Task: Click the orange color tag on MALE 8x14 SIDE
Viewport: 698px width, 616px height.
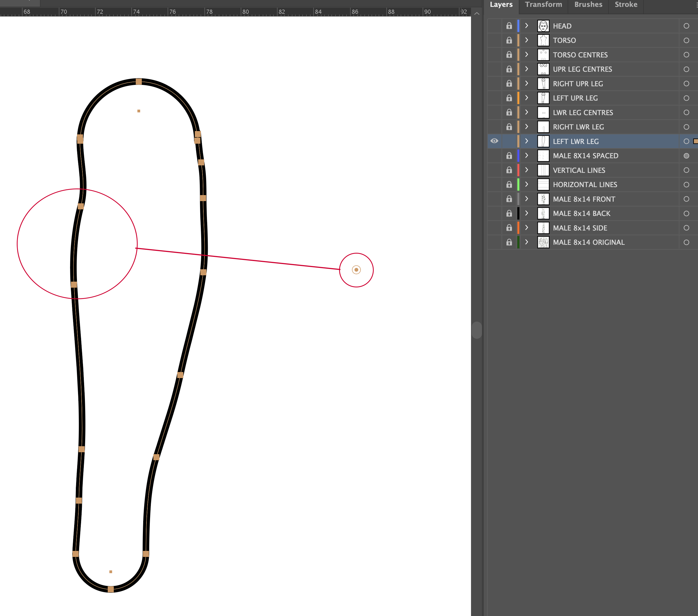Action: tap(518, 228)
